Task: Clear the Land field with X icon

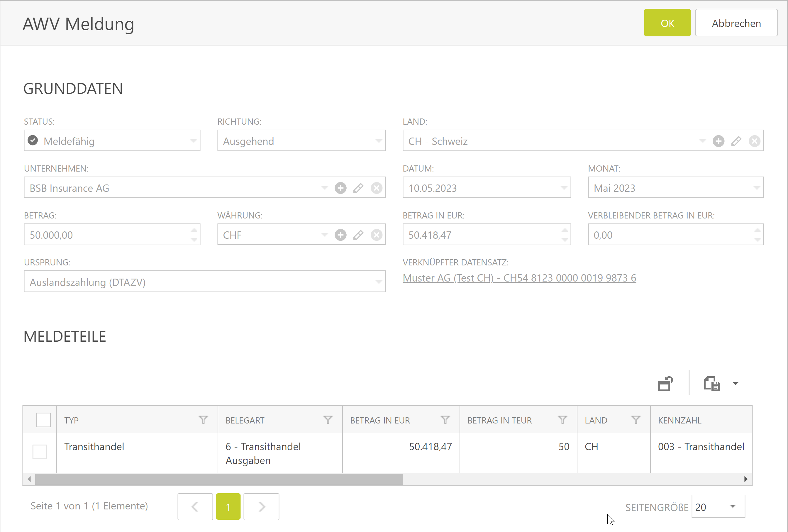Action: click(x=755, y=141)
